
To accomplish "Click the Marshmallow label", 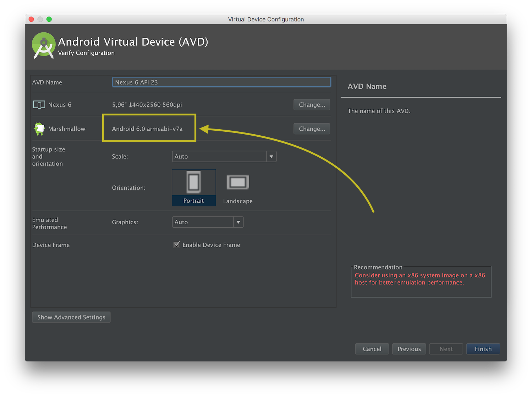I will point(67,129).
